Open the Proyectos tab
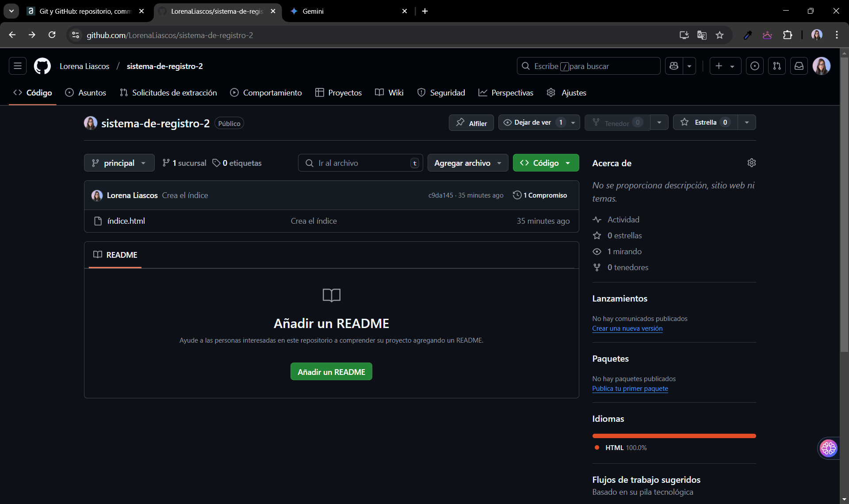Screen dimensions: 849x504 click(339, 92)
